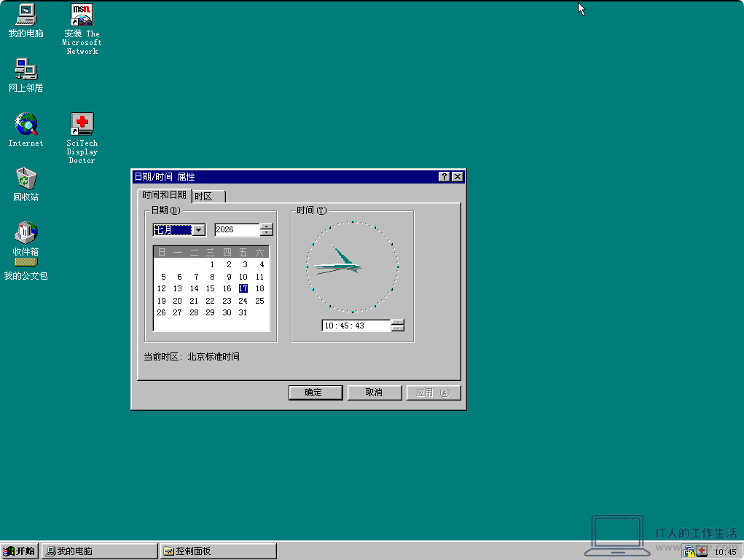This screenshot has width=744, height=560.
Task: Select day 15 in the calendar
Action: click(210, 289)
